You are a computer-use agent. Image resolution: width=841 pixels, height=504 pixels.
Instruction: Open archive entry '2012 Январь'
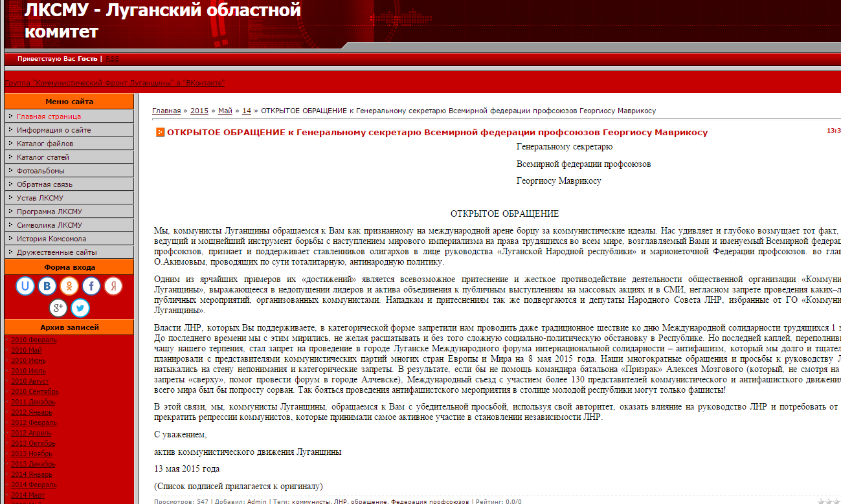[32, 412]
